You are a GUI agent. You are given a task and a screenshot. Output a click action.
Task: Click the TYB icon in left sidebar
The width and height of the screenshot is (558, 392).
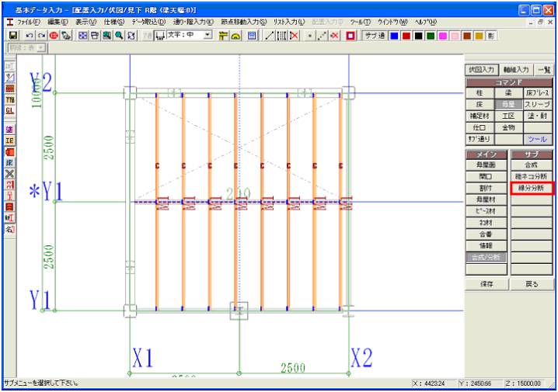(x=10, y=100)
